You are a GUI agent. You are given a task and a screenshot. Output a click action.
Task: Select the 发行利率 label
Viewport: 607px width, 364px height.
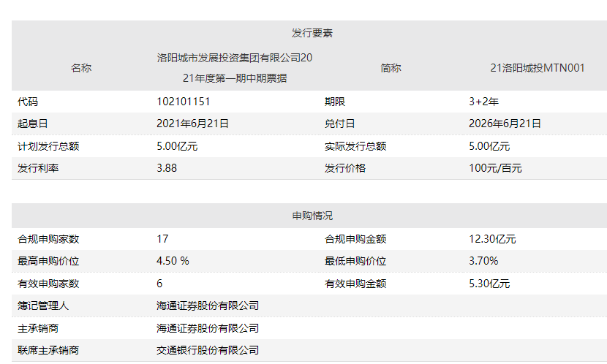point(38,168)
